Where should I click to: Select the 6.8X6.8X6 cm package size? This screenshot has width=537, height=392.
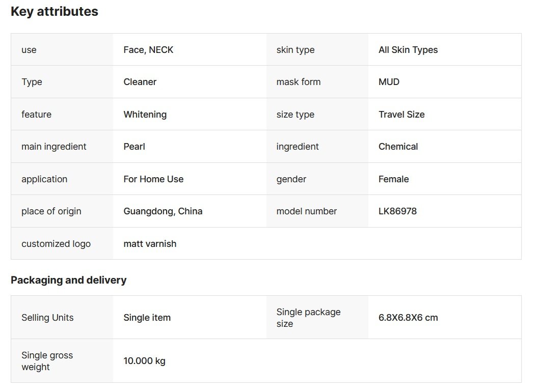(x=408, y=318)
